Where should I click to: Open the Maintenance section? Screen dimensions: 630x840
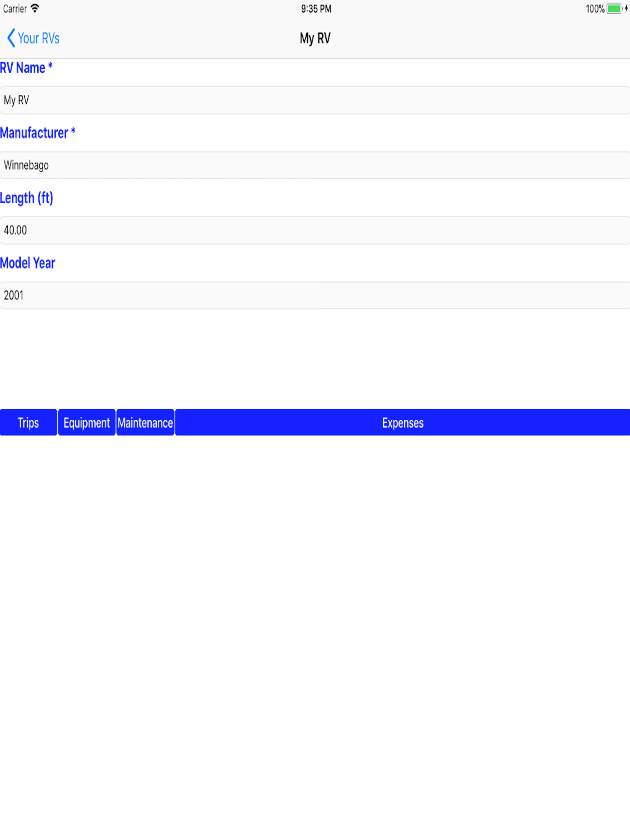(x=145, y=423)
